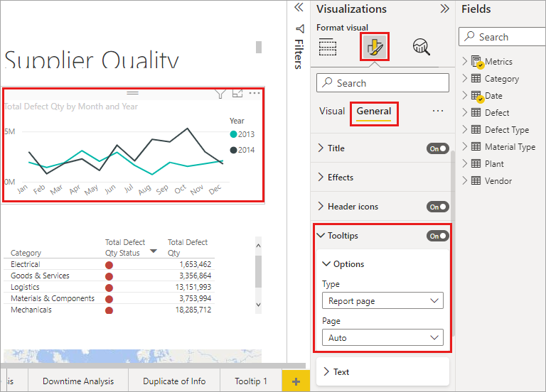Open the Page dropdown showing Auto
Viewport: 546px width, 392px height.
tap(382, 337)
